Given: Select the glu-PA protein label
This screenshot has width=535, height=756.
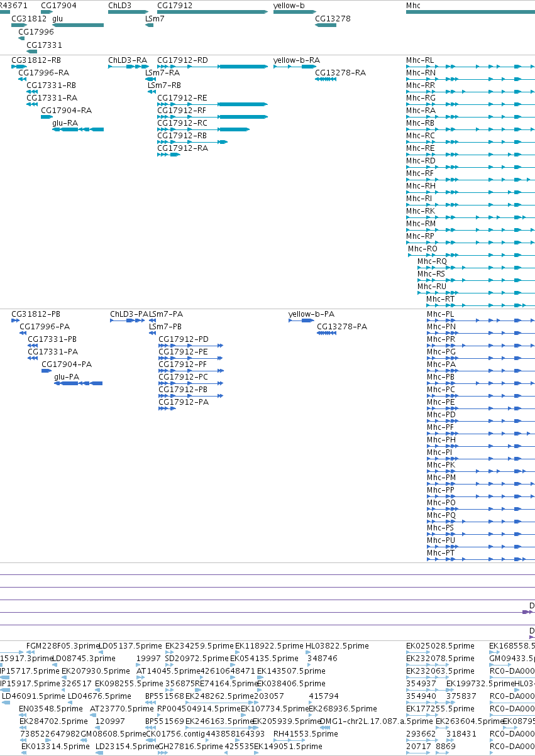Looking at the screenshot, I should (x=67, y=377).
